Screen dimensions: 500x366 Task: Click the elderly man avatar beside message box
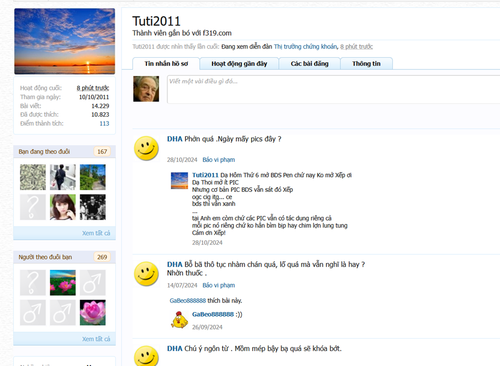(x=146, y=89)
